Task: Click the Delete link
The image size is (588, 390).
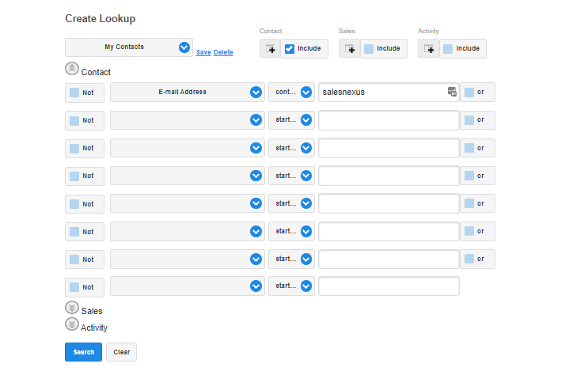Action: (x=223, y=52)
